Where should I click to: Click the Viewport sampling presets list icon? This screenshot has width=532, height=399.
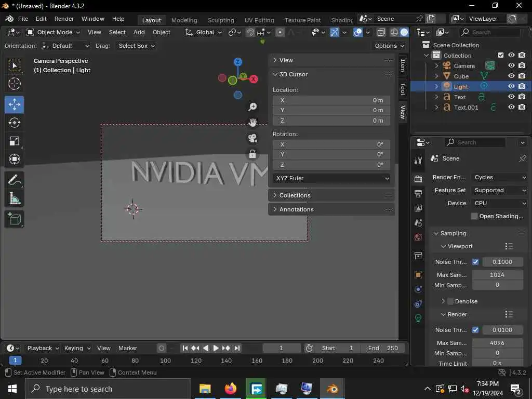pos(509,246)
